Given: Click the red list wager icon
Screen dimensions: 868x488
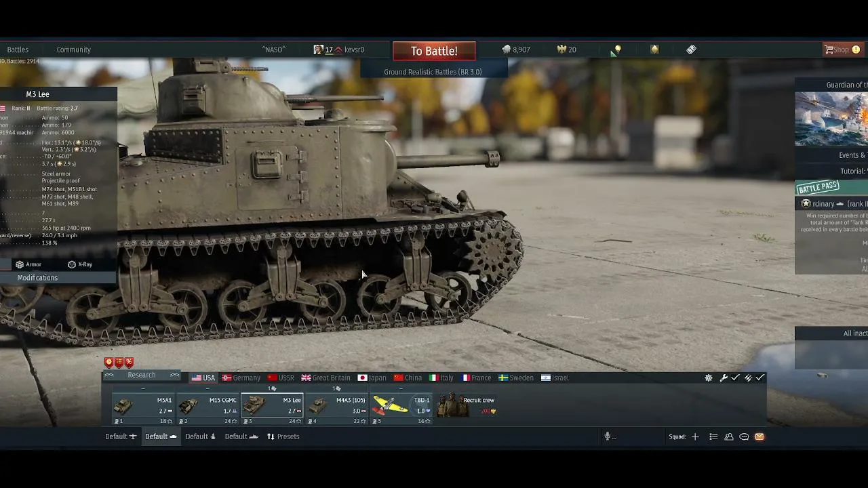Looking at the screenshot, I should tap(119, 362).
